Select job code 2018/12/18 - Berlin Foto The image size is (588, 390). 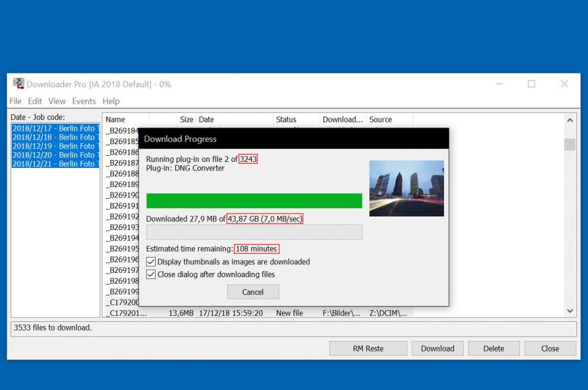(56, 137)
